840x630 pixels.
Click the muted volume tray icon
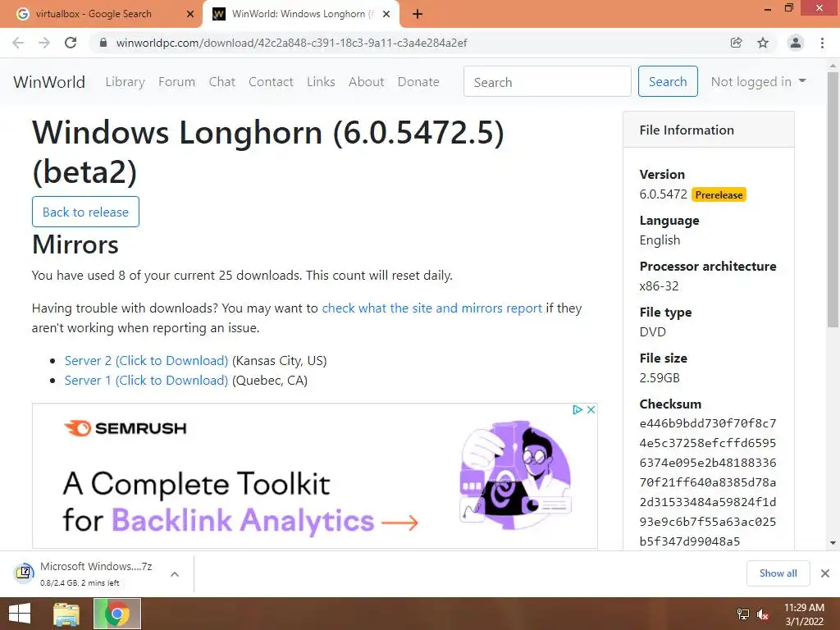pyautogui.click(x=763, y=614)
